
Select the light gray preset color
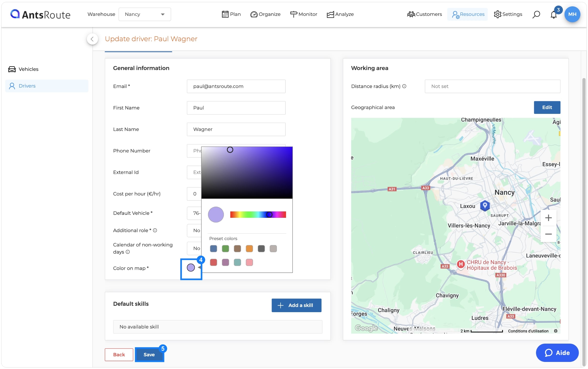click(273, 249)
